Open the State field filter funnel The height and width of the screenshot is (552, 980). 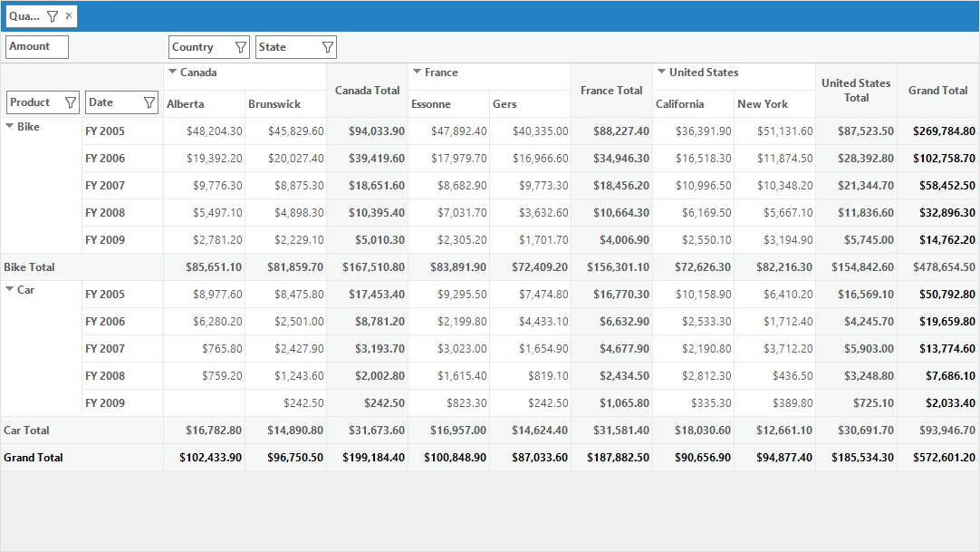328,47
